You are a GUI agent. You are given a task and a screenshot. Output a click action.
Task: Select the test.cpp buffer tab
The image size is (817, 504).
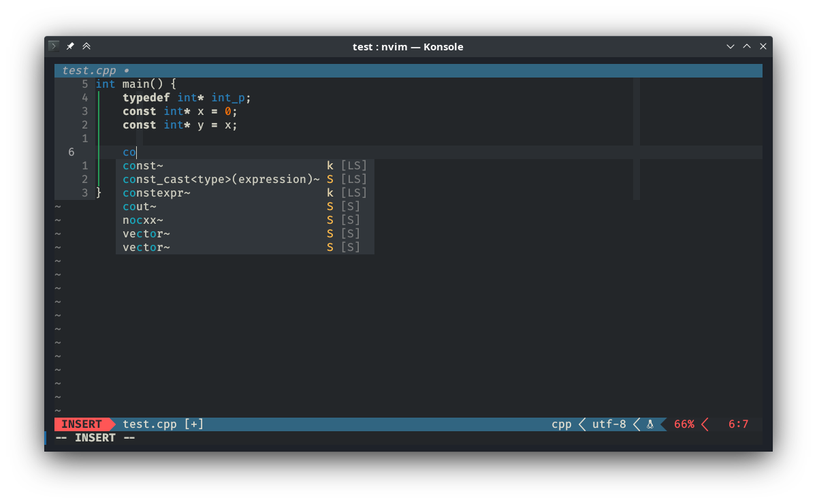[95, 71]
